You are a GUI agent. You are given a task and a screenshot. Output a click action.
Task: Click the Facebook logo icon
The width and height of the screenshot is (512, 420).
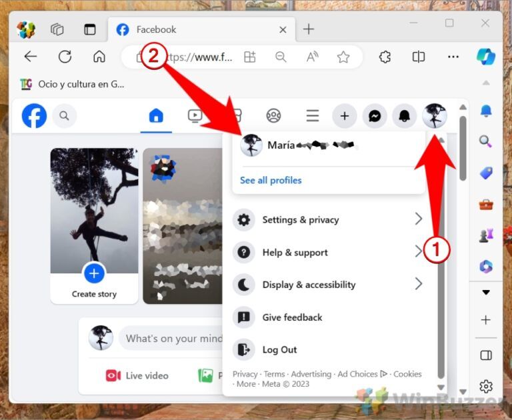tap(34, 115)
